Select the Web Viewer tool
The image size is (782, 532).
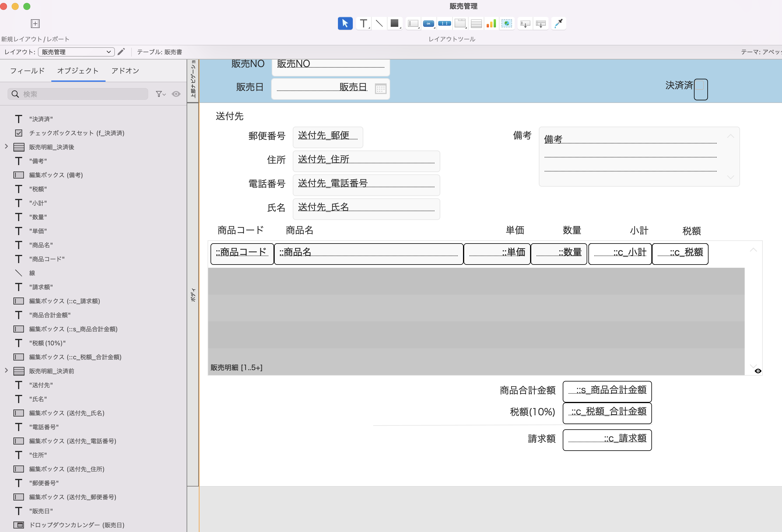point(507,23)
